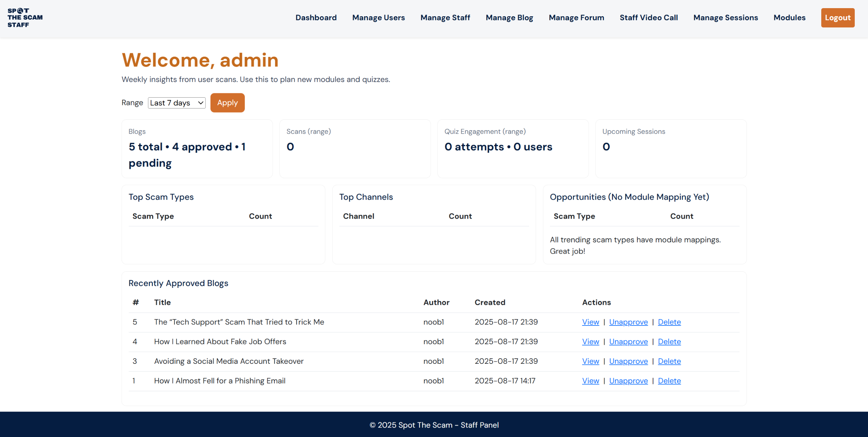868x437 pixels.
Task: Open Manage Forum section
Action: tap(576, 18)
